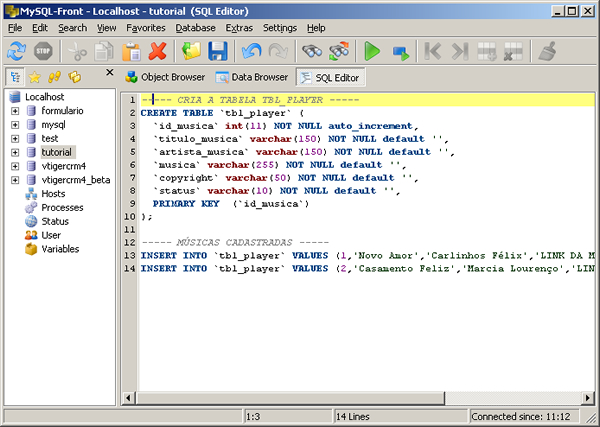Click the Redo arrow icon
The width and height of the screenshot is (600, 427).
pos(278,51)
